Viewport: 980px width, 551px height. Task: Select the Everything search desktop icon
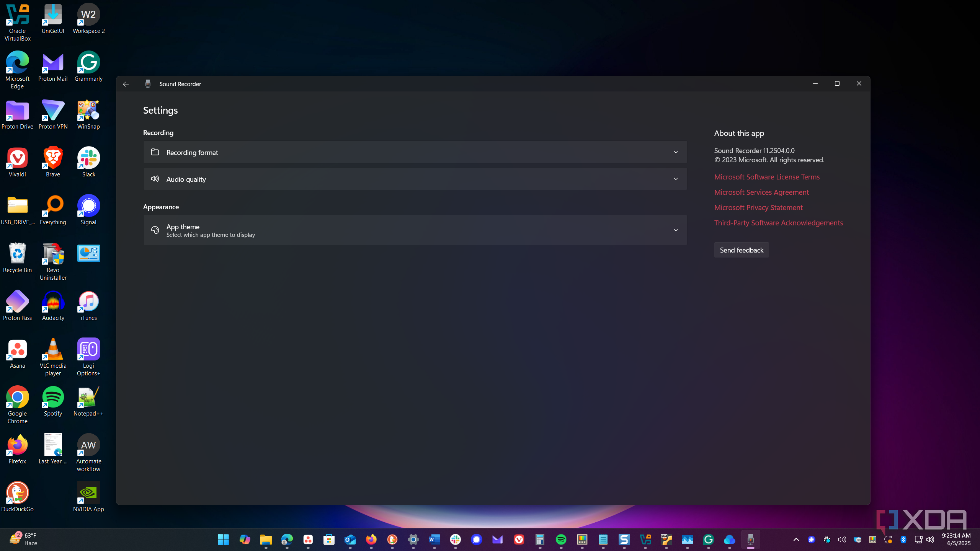(53, 210)
